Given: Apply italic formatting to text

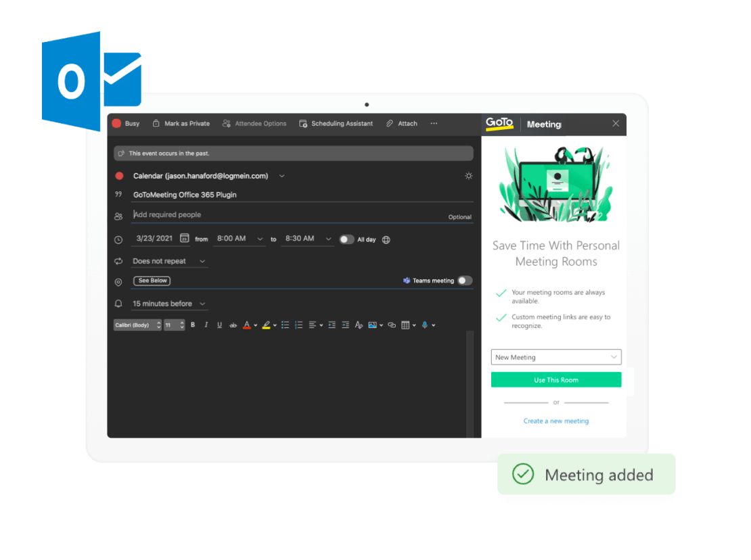Looking at the screenshot, I should (x=206, y=325).
